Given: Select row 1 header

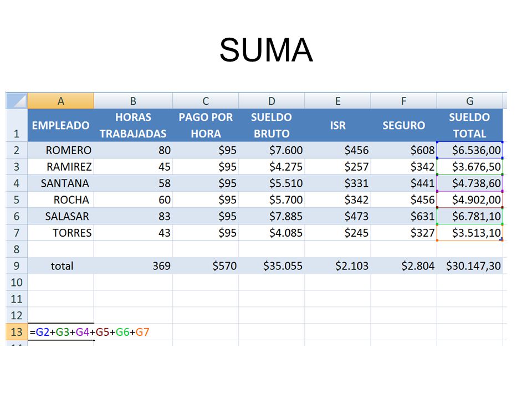Looking at the screenshot, I should coord(17,125).
